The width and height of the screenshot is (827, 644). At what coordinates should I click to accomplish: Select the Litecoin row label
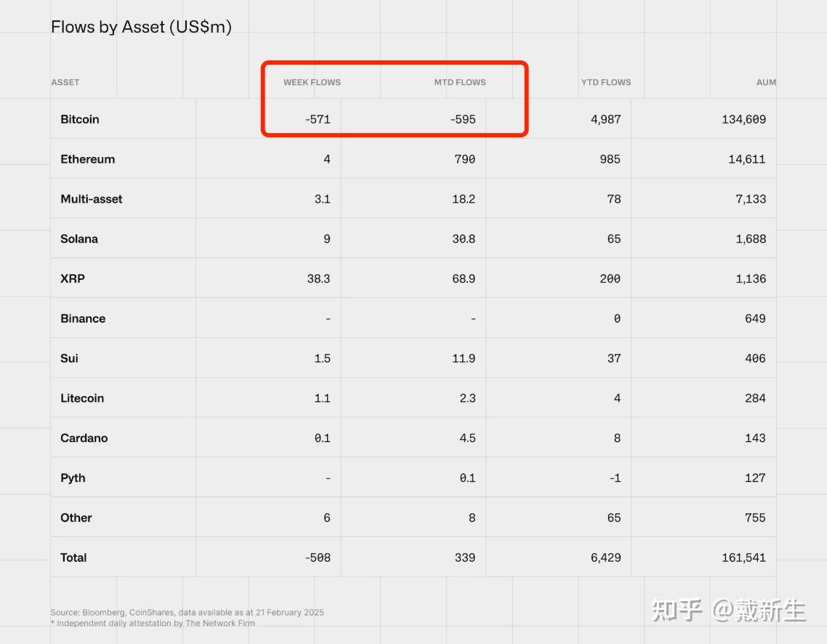pyautogui.click(x=82, y=398)
